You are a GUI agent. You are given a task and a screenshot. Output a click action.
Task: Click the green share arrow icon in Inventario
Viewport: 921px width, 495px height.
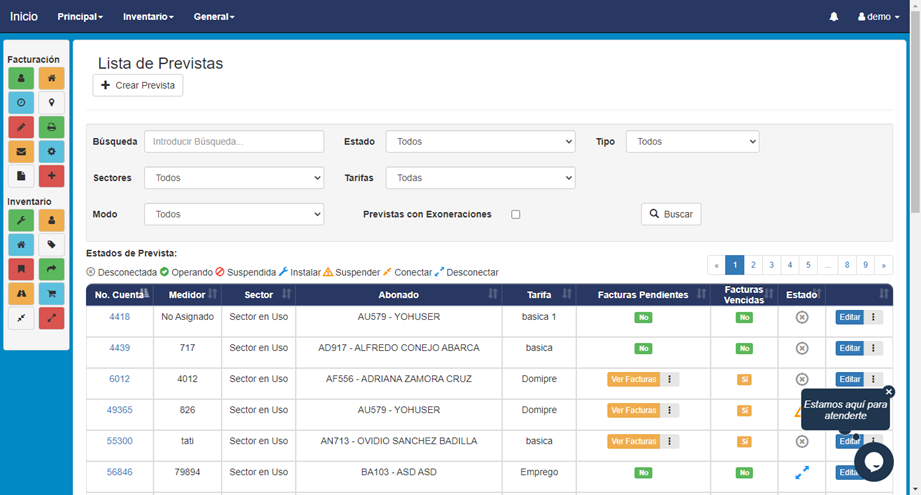(52, 269)
